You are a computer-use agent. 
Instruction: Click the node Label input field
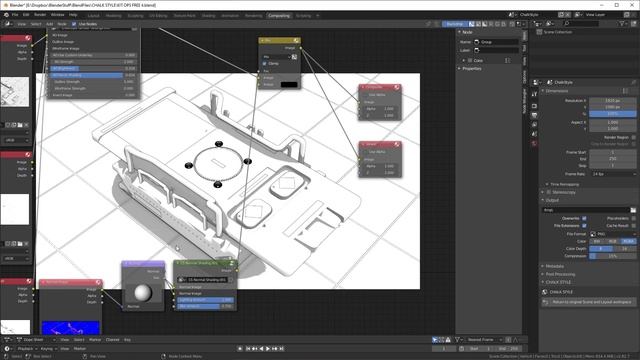coord(496,50)
